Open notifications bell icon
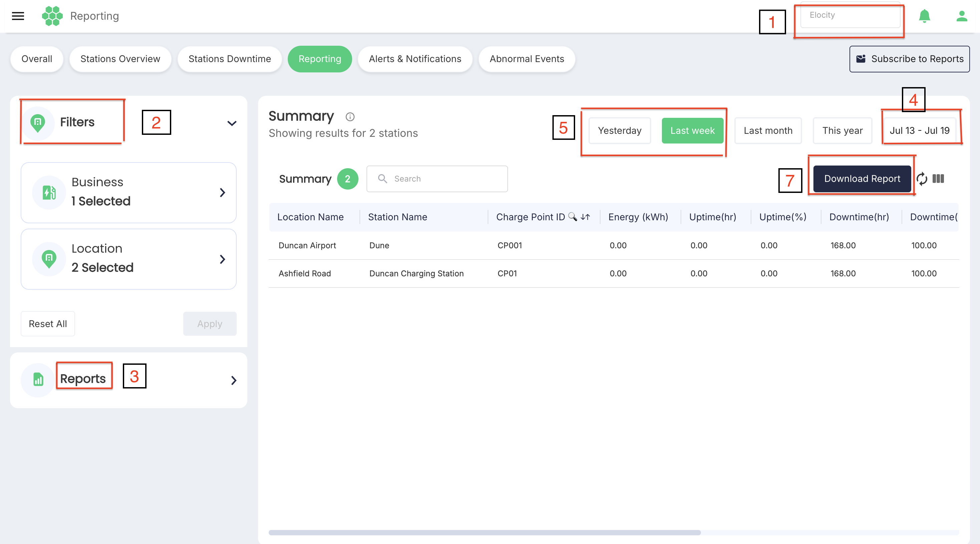This screenshot has height=544, width=980. (924, 16)
